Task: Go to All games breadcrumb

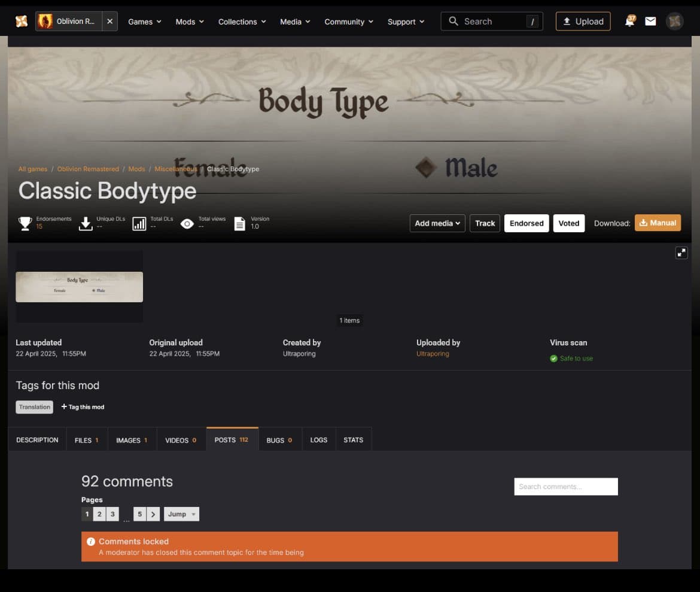Action: 32,169
